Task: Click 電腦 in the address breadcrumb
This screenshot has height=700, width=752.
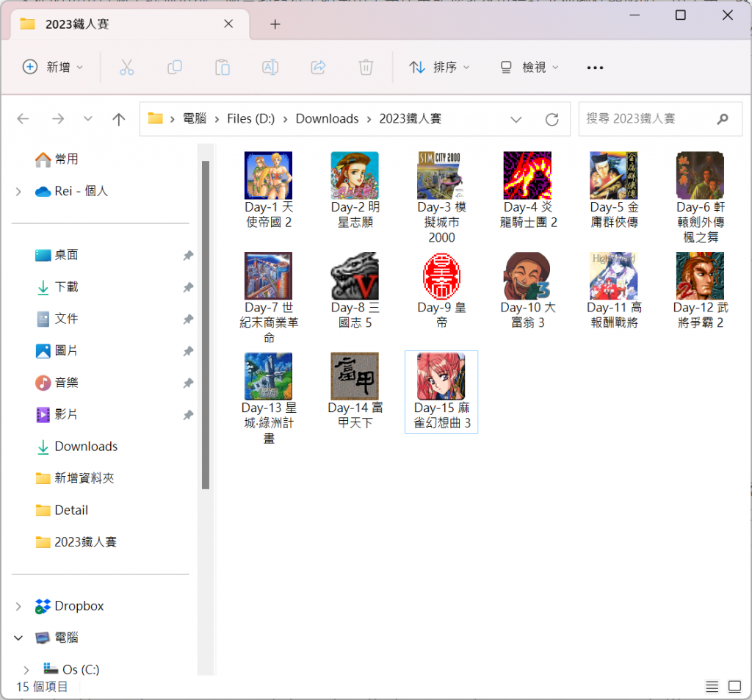Action: 195,118
